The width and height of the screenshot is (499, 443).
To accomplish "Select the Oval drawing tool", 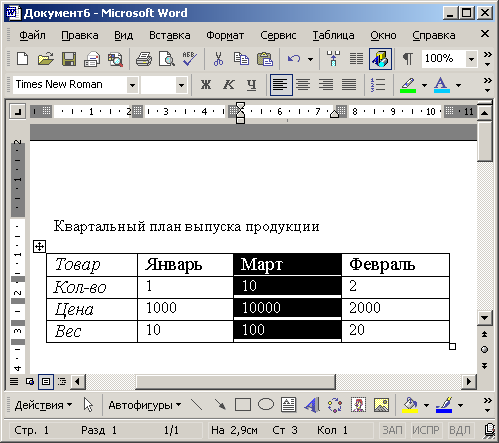I will pyautogui.click(x=266, y=405).
